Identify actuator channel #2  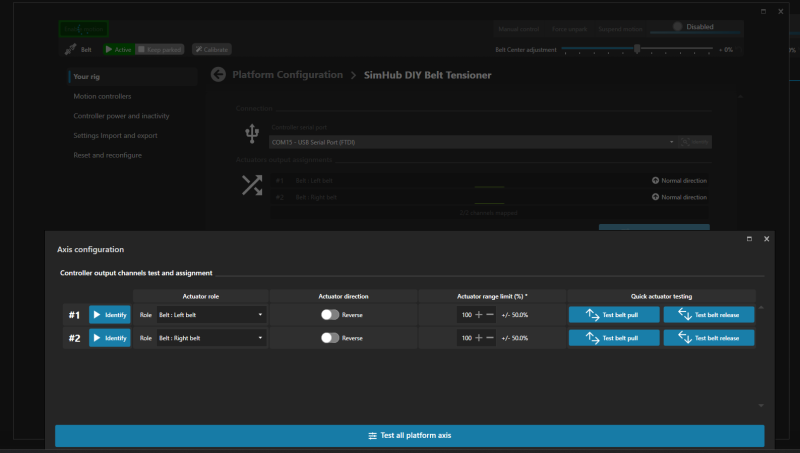click(110, 338)
